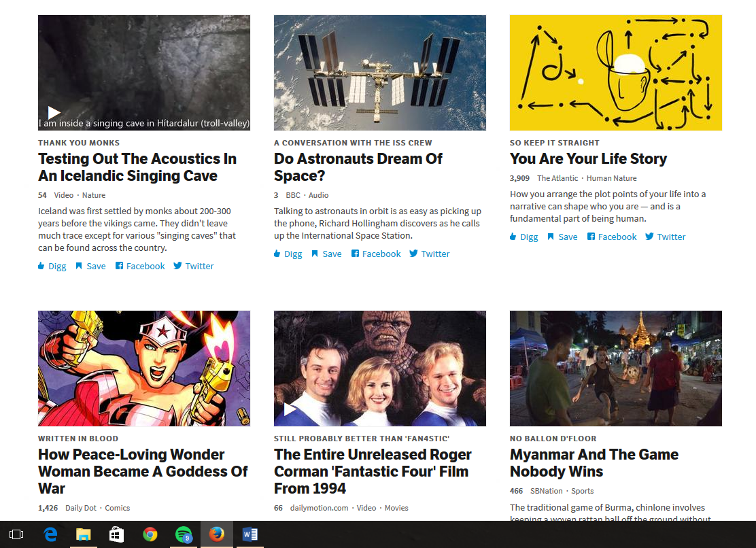Open the ISS space station thumbnail
Image resolution: width=756 pixels, height=548 pixels.
[x=380, y=73]
